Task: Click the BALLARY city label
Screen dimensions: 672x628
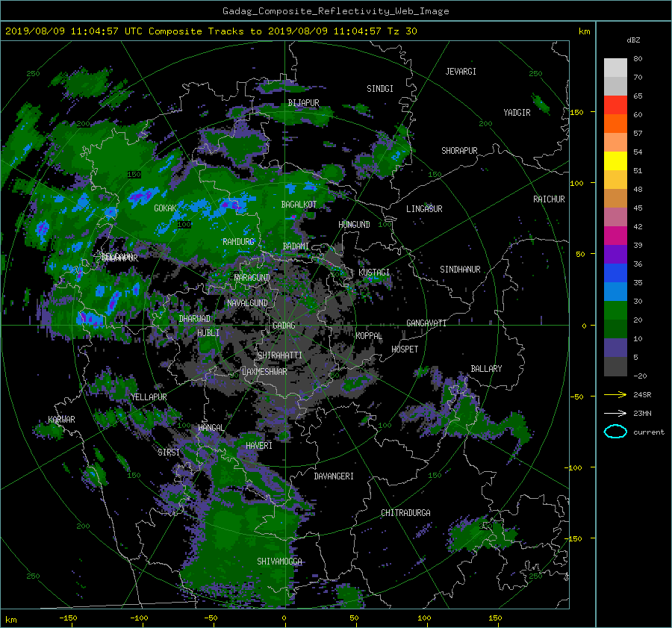Action: 486,369
